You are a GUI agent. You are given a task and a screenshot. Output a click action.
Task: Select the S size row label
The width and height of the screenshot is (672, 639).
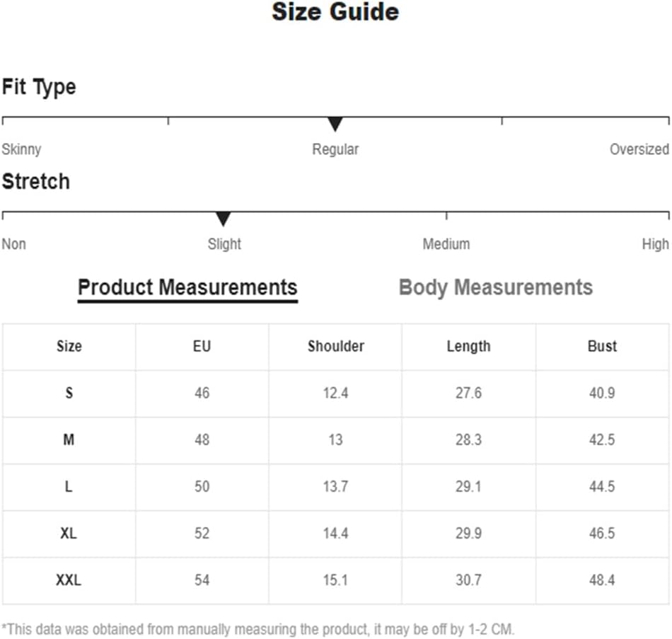69,393
